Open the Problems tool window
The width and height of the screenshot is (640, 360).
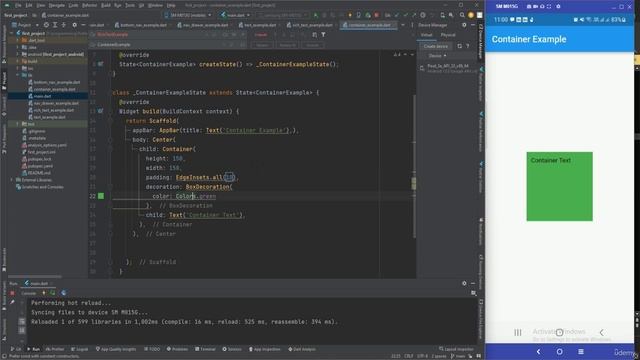177,349
